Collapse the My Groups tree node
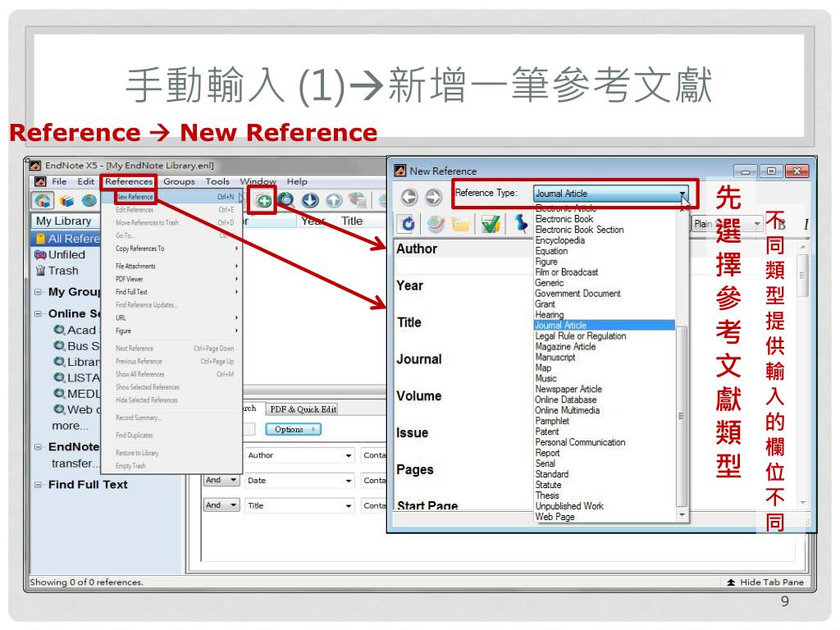This screenshot has height=630, width=840. pos(38,292)
